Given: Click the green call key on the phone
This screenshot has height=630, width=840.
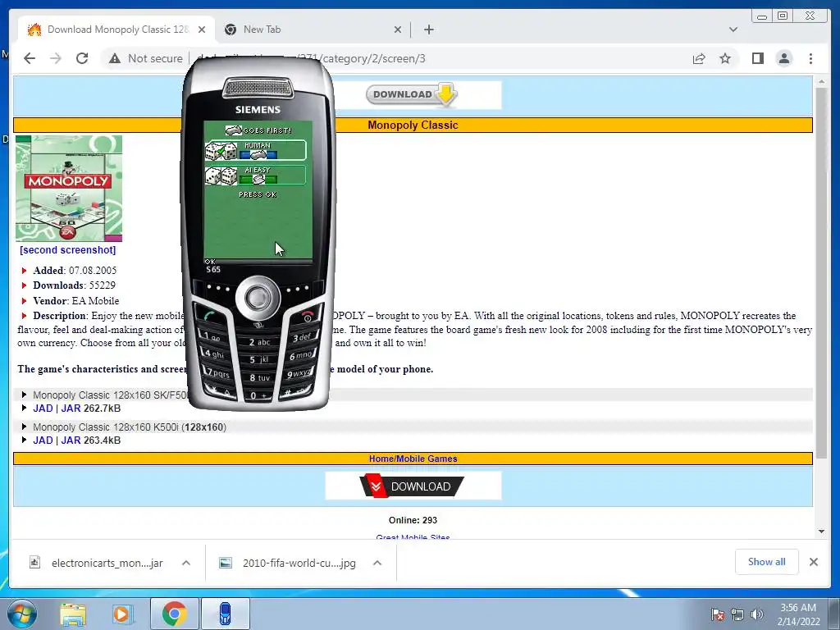Looking at the screenshot, I should pyautogui.click(x=209, y=316).
